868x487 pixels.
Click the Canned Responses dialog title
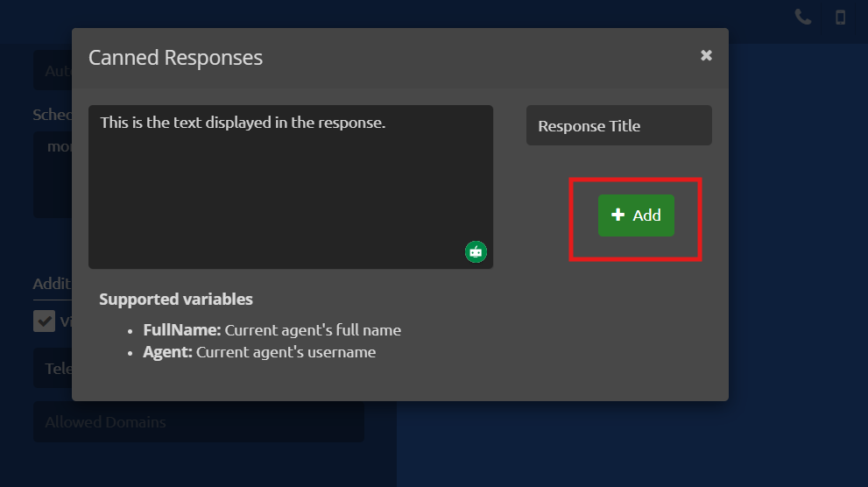click(176, 58)
